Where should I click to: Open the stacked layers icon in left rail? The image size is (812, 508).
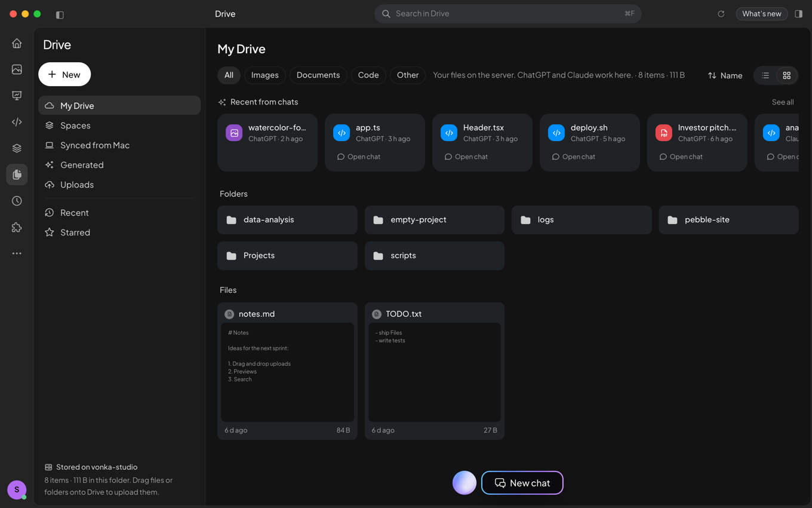(17, 148)
